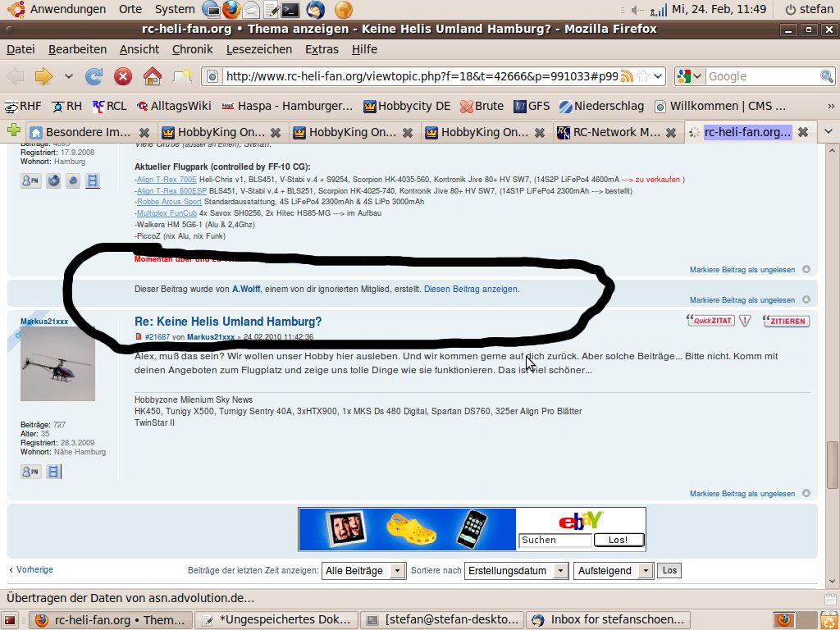Click the Los! button in the eBay banner
The width and height of the screenshot is (840, 630).
click(619, 540)
